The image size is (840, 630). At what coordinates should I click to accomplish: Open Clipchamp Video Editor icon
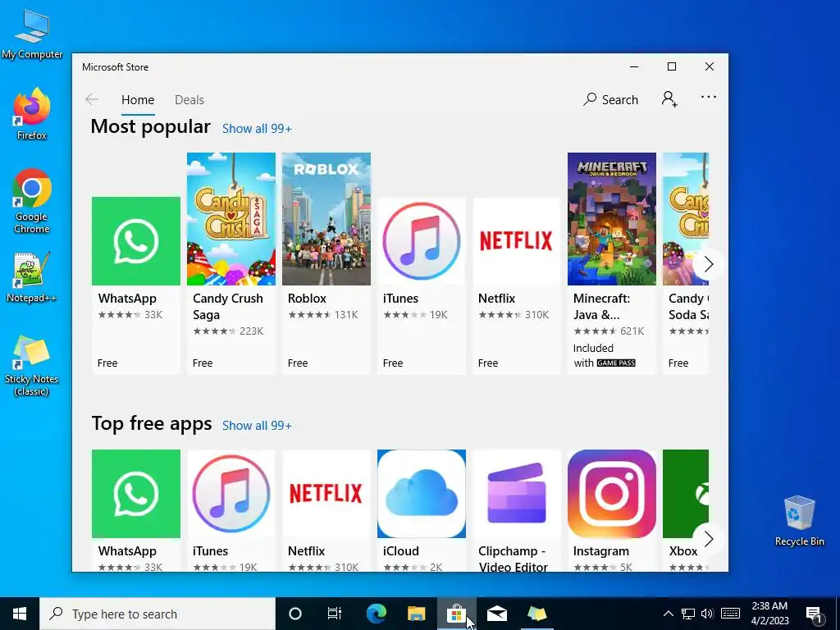pyautogui.click(x=517, y=493)
